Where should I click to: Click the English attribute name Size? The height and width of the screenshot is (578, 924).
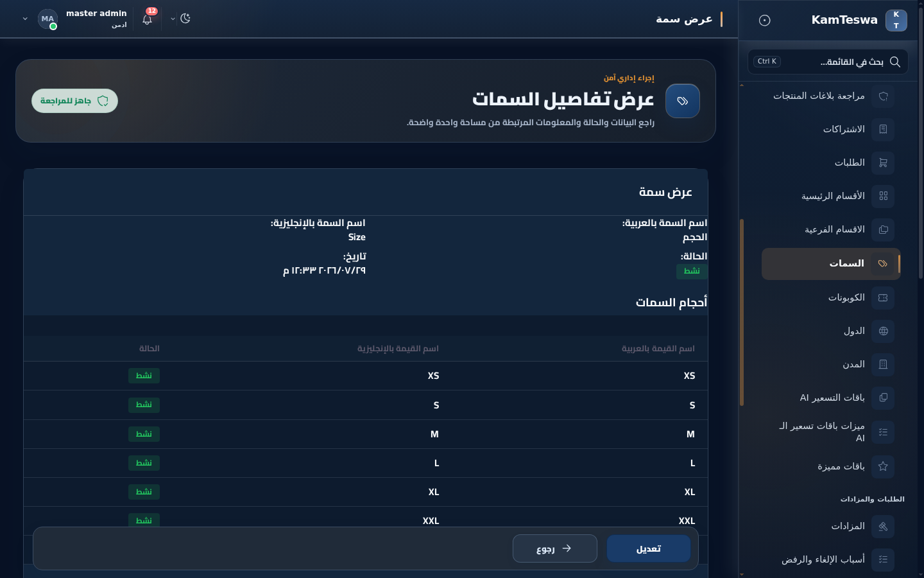357,237
